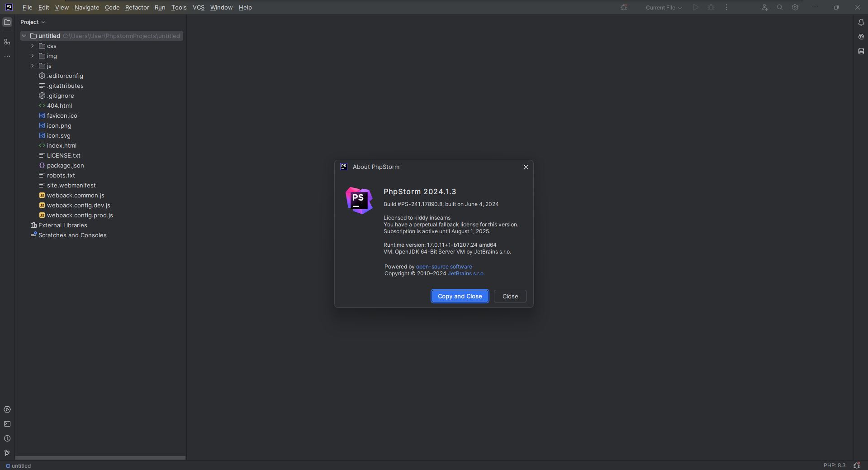Click the Debug bug icon in toolbar
The image size is (868, 470).
pyautogui.click(x=711, y=7)
